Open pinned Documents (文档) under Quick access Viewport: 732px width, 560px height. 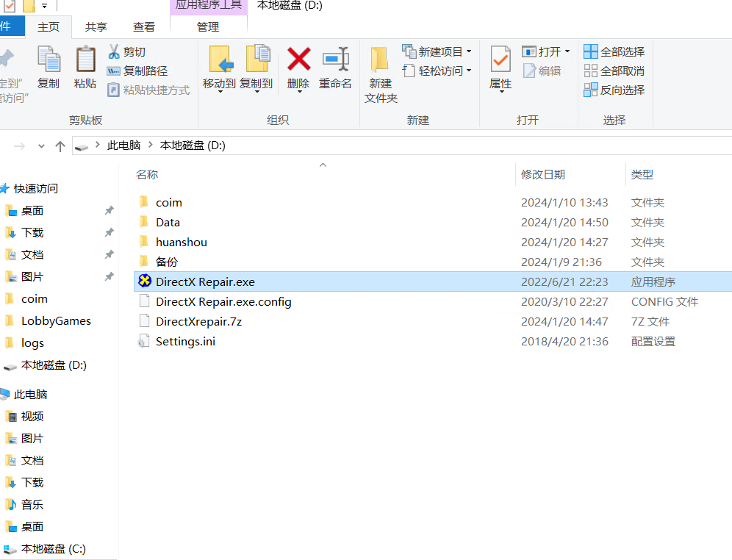(32, 255)
